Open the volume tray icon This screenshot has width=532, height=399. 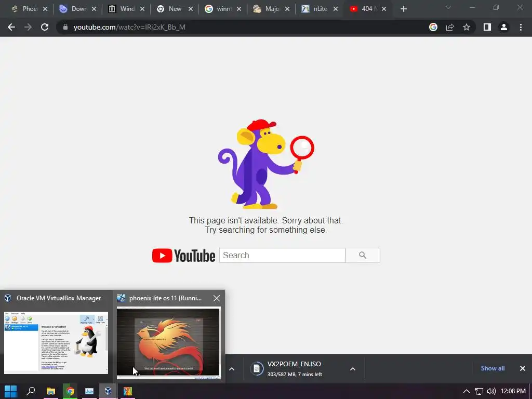(x=491, y=391)
